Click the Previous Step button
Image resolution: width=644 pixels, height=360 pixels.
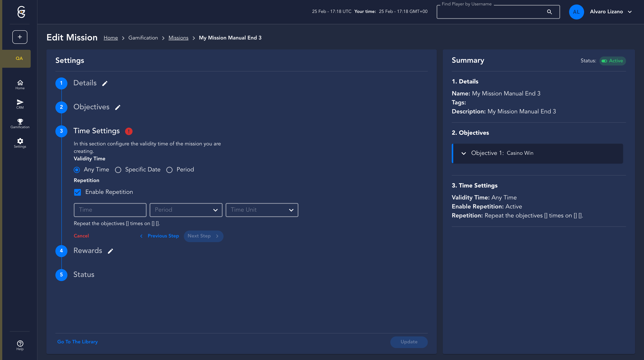pyautogui.click(x=160, y=236)
